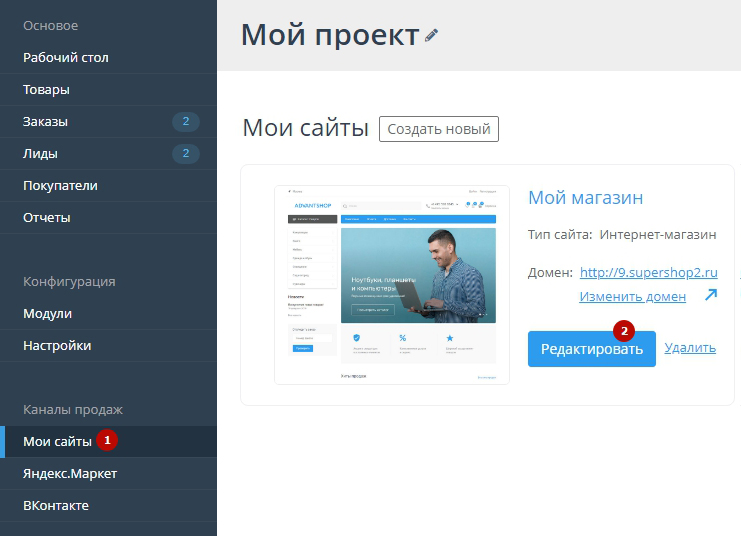Viewport: 741px width, 536px height.
Task: Click the store website preview thumbnail
Action: [x=392, y=284]
